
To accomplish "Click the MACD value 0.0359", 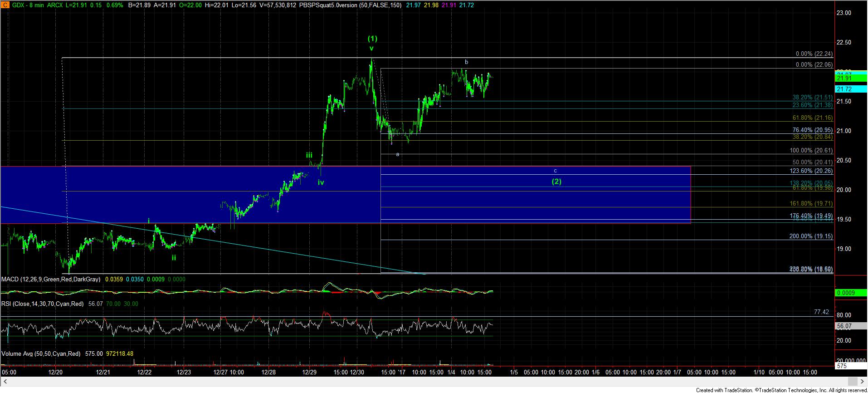I will coord(114,279).
